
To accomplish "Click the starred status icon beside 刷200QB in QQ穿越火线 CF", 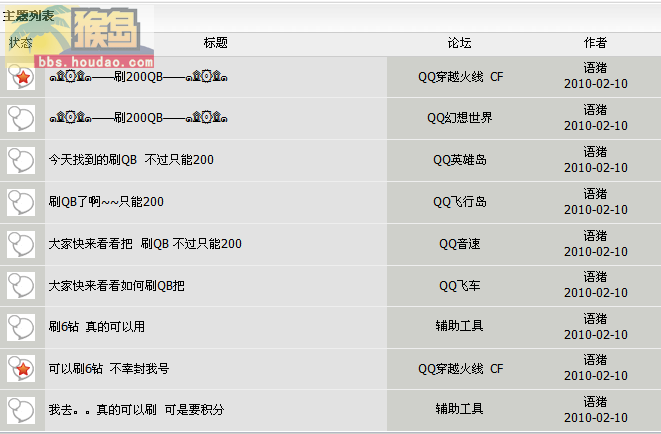I will coord(21,77).
